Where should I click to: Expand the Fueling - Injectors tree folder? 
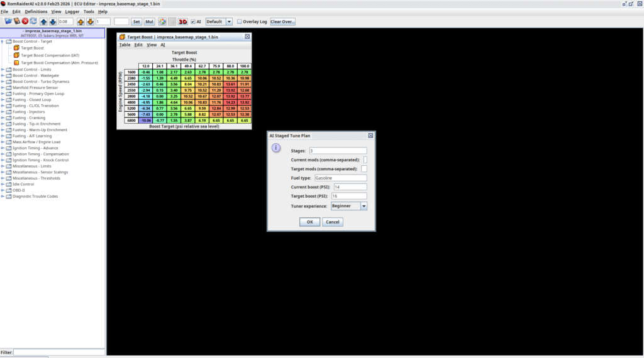3,111
